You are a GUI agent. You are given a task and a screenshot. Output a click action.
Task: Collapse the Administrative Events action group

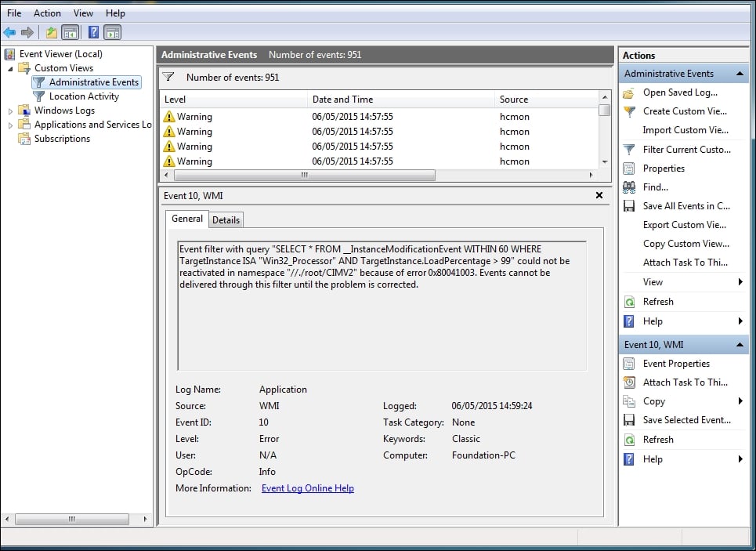pos(741,73)
